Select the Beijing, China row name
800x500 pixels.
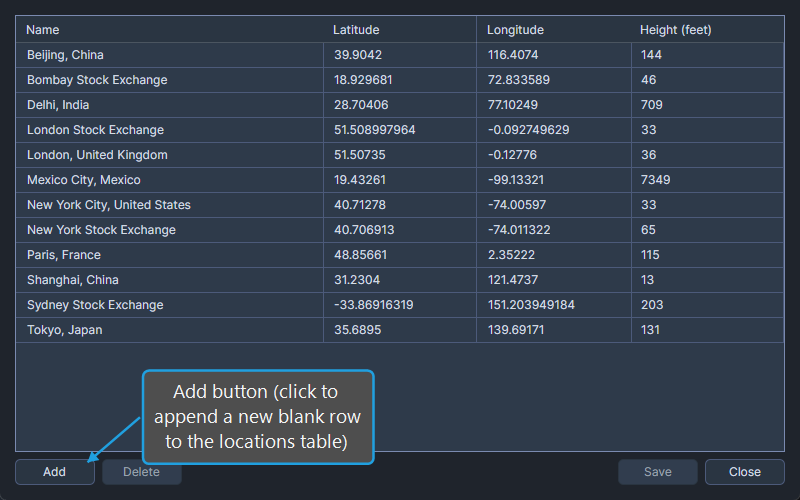coord(169,55)
